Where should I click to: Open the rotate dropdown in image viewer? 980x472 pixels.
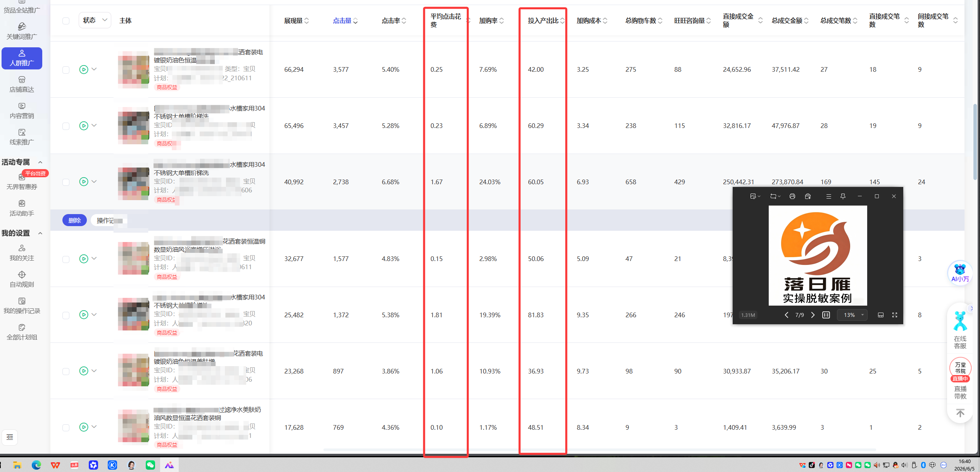pyautogui.click(x=775, y=196)
